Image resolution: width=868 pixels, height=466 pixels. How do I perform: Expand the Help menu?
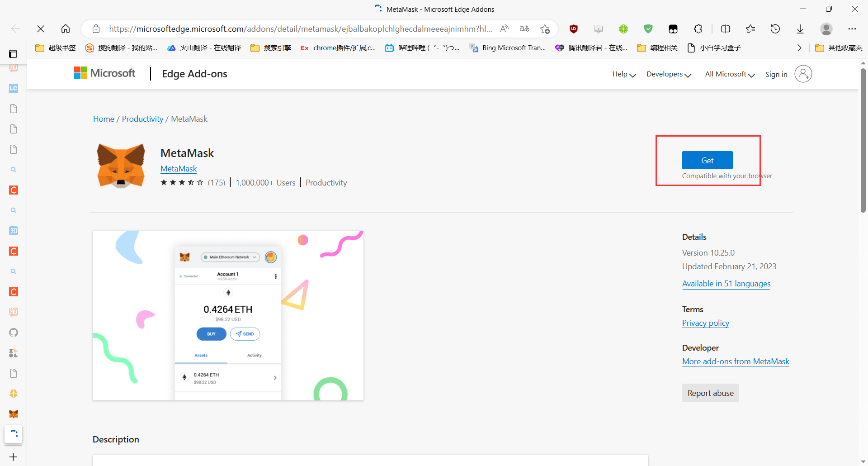click(x=624, y=74)
